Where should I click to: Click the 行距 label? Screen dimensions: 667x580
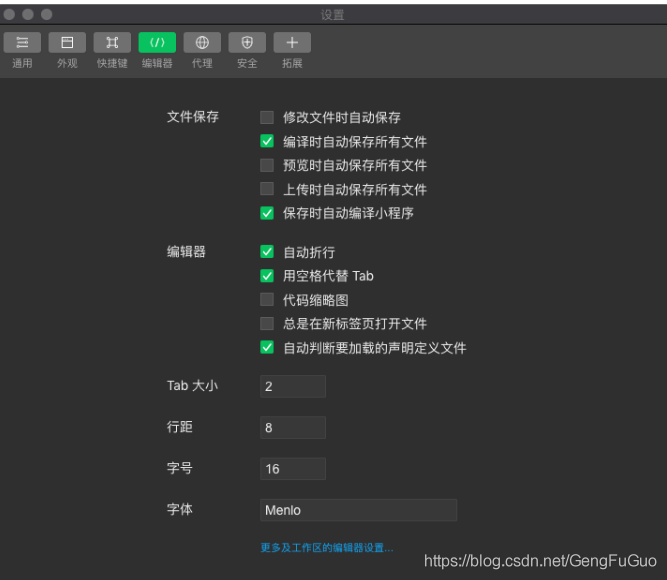click(180, 427)
